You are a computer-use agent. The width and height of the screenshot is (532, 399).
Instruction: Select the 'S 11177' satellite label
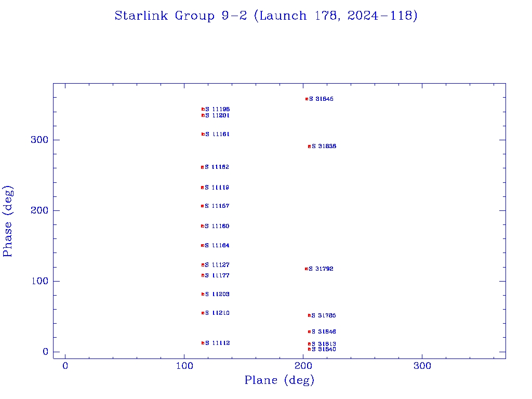(x=217, y=275)
